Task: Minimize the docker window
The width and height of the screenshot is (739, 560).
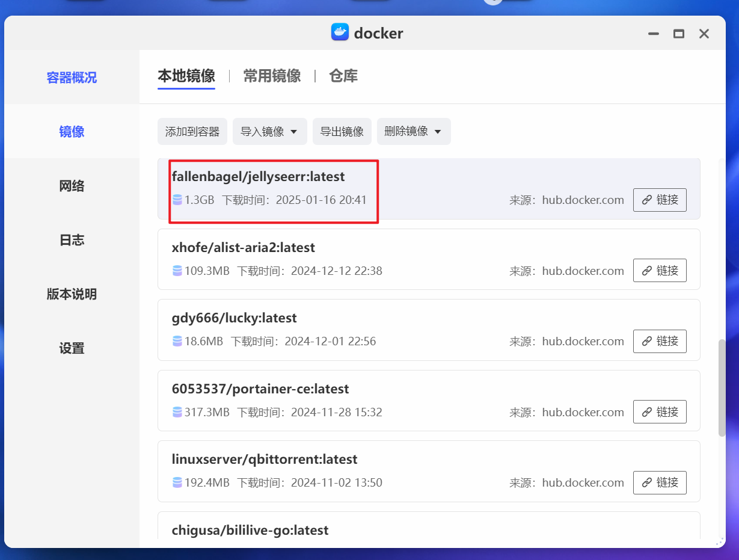Action: (654, 34)
